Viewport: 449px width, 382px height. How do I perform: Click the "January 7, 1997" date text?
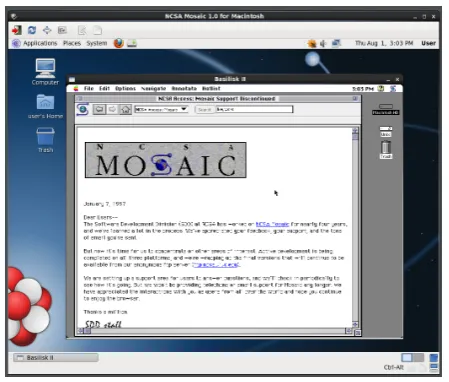tap(105, 204)
